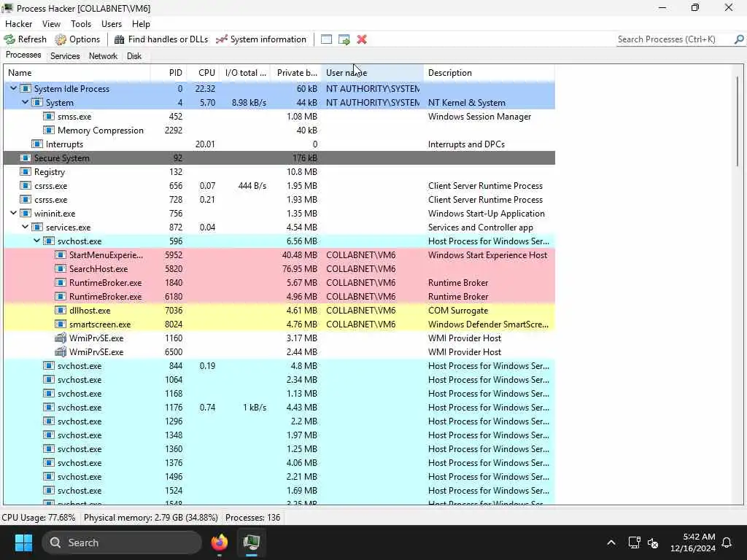Image resolution: width=747 pixels, height=560 pixels.
Task: Click the StartMenuExperienceHost process icon
Action: 61,254
